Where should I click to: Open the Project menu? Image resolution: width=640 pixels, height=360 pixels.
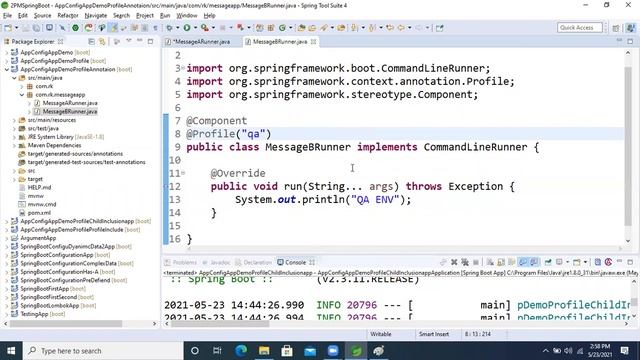[x=144, y=16]
